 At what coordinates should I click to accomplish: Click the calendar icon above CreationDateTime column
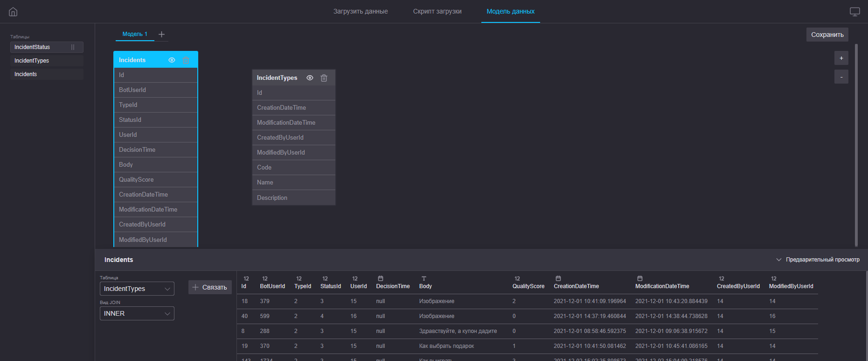click(x=558, y=278)
